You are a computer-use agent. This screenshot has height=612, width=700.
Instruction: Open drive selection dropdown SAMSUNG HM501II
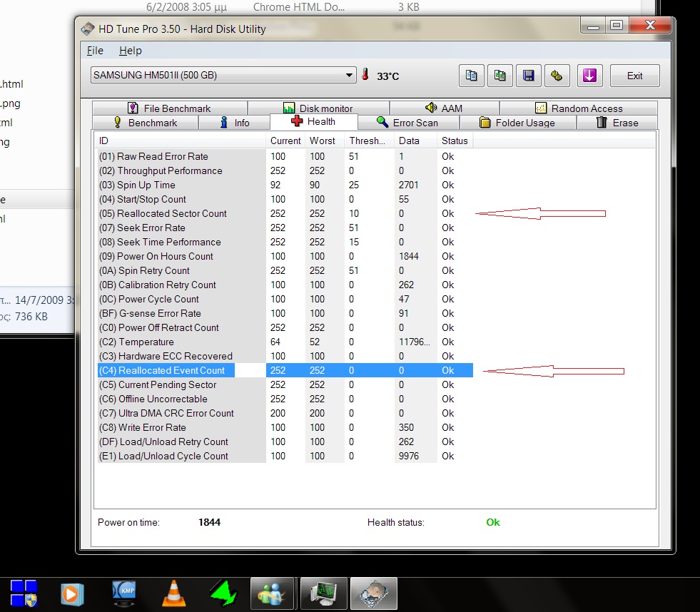[x=223, y=75]
